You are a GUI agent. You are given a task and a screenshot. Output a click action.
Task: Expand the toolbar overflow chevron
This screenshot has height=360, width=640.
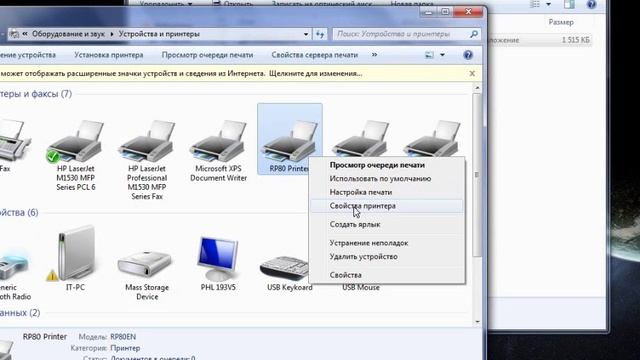point(374,55)
